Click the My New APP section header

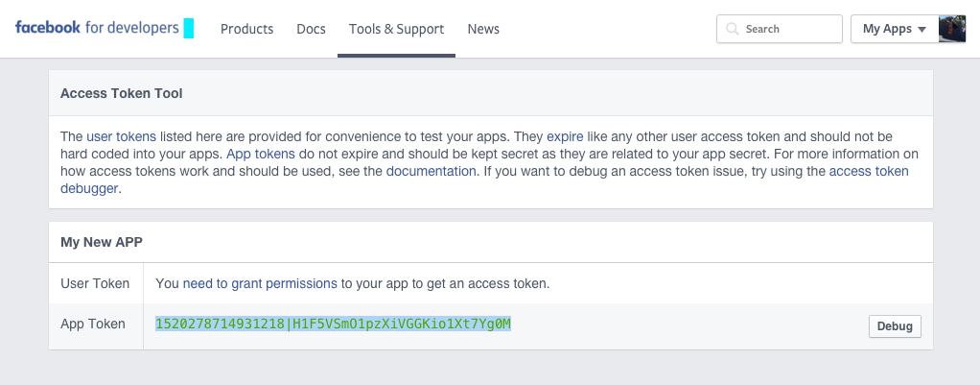[x=102, y=242]
